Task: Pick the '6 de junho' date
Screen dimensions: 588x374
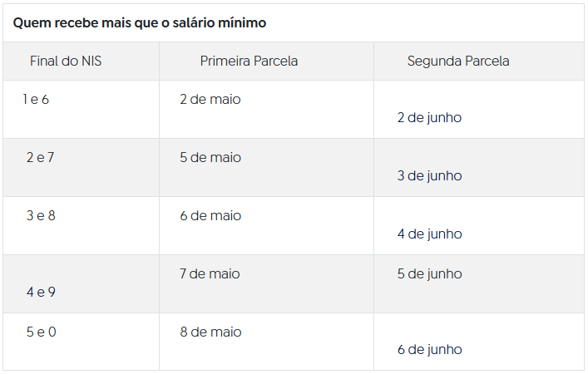Action: coord(429,350)
